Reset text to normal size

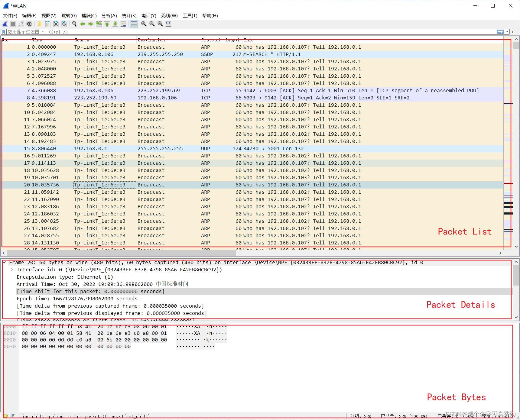point(160,24)
